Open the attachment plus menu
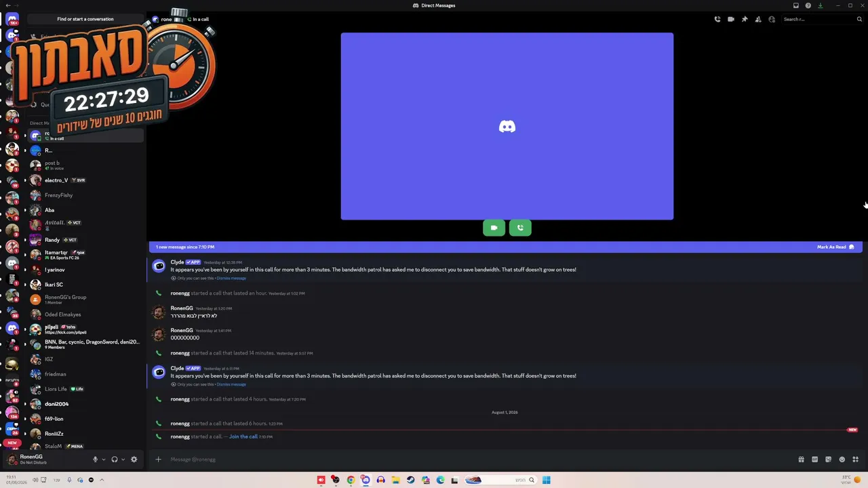The height and width of the screenshot is (488, 868). pyautogui.click(x=158, y=460)
